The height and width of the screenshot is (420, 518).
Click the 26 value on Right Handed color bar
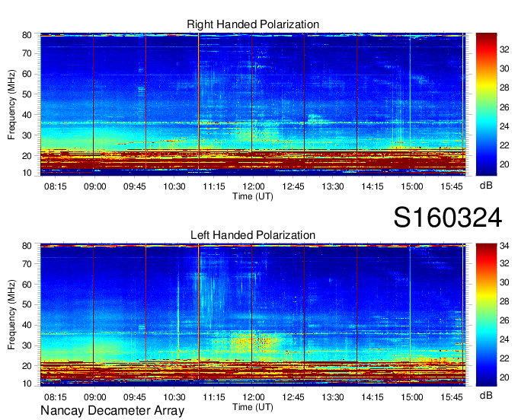click(x=504, y=107)
